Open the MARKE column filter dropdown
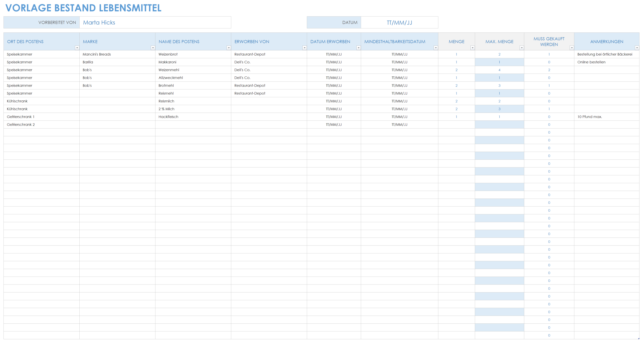 pos(153,48)
